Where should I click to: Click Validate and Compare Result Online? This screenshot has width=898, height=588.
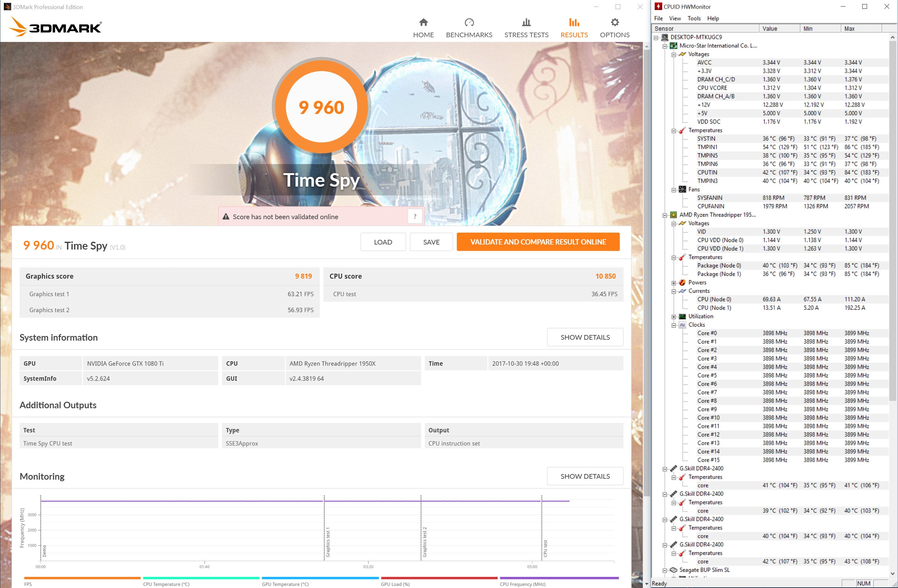click(538, 242)
